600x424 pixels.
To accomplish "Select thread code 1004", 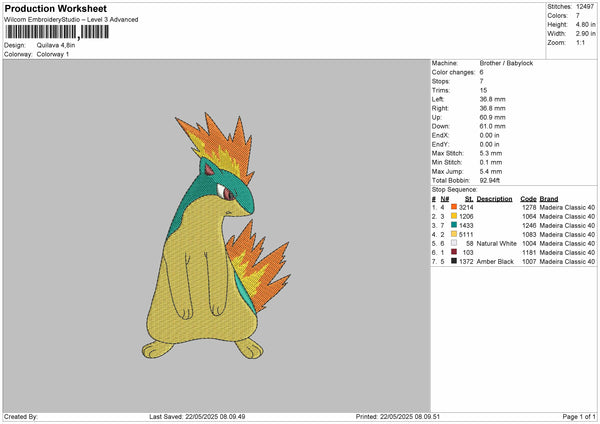I will tap(529, 244).
